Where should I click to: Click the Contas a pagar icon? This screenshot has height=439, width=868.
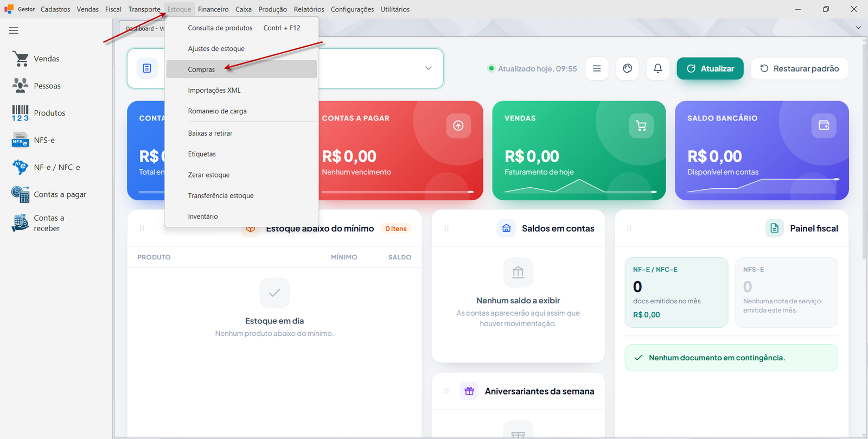pos(21,194)
